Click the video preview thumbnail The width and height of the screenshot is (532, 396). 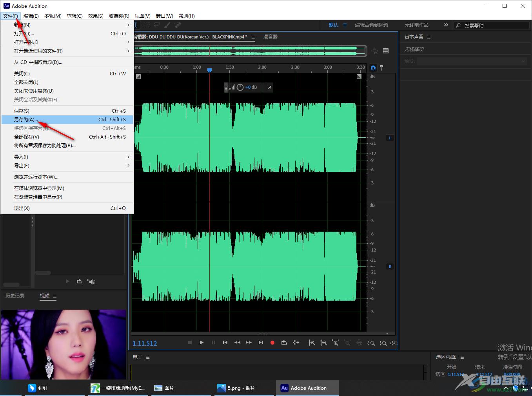click(64, 345)
